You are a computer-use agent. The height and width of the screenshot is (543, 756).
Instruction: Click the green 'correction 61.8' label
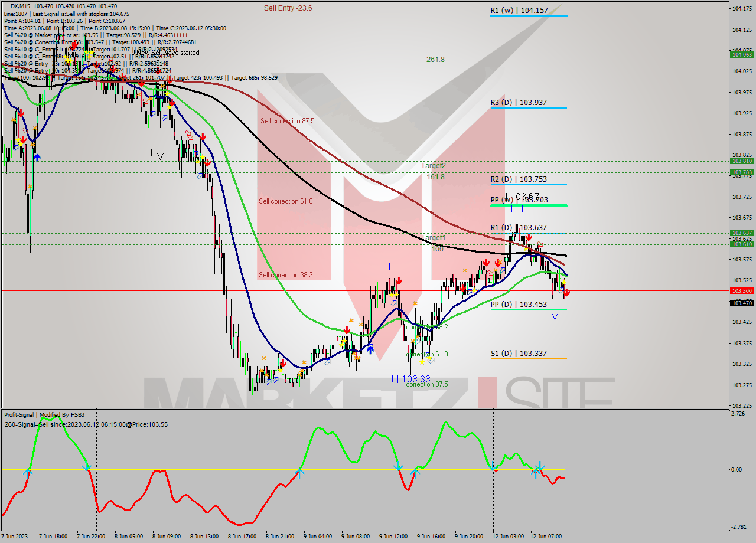pos(427,354)
